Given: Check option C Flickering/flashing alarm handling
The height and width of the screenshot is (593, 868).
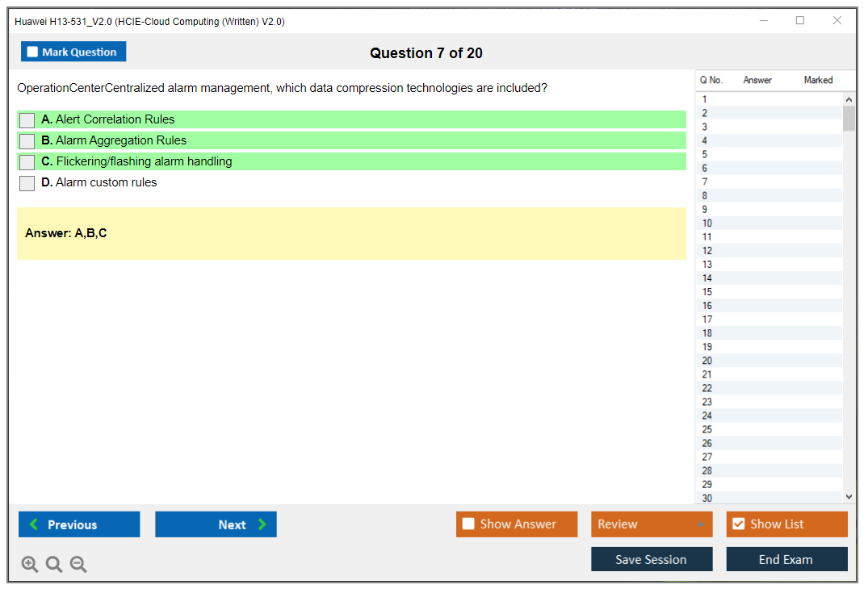Looking at the screenshot, I should point(27,162).
